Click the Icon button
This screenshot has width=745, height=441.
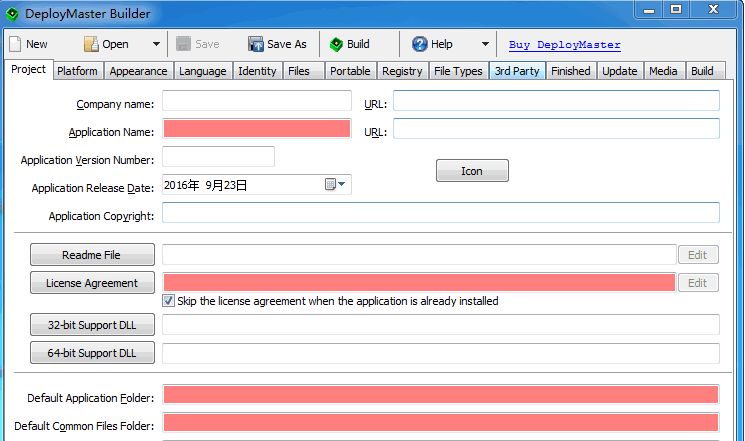pyautogui.click(x=472, y=171)
